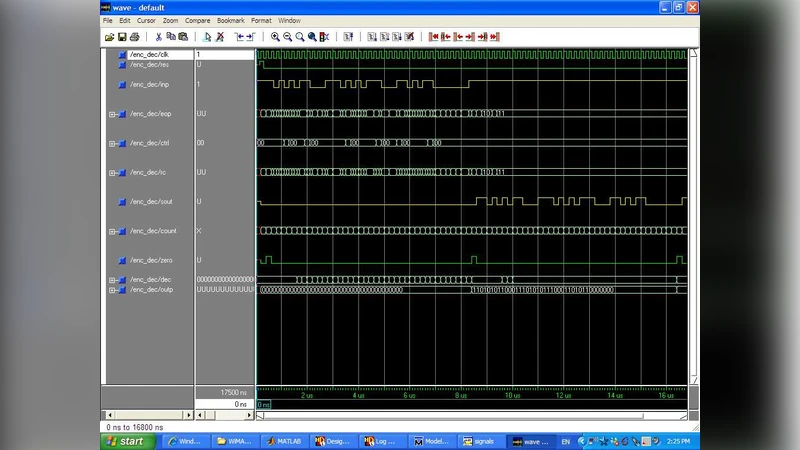Click the Zoom Full magnifier icon
Viewport: 800px width, 450px height.
coord(299,37)
